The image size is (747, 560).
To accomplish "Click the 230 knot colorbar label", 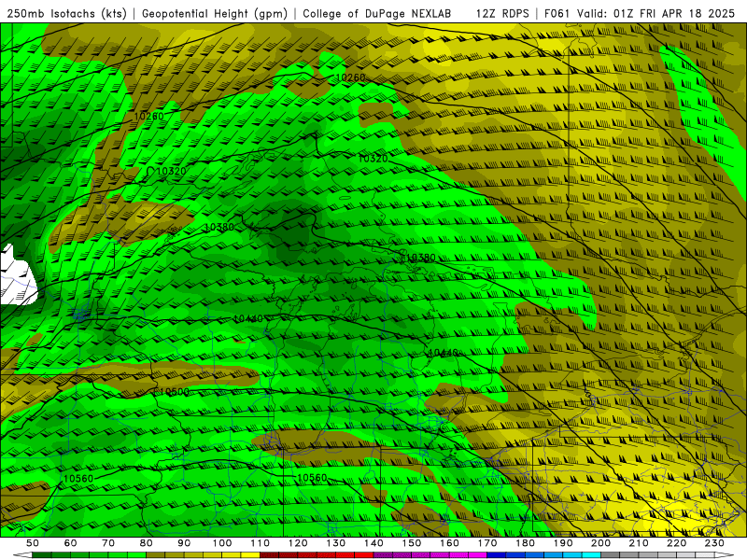I will pyautogui.click(x=714, y=543).
